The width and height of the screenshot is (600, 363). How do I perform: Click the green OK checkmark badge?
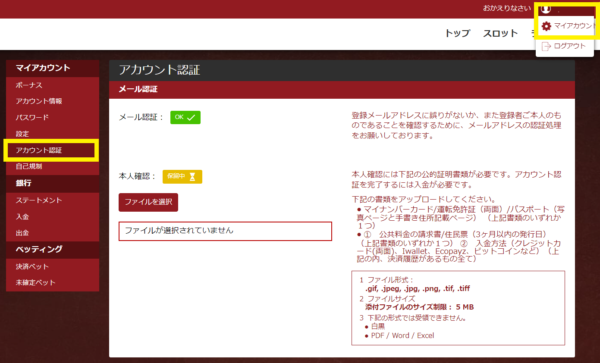tap(185, 117)
